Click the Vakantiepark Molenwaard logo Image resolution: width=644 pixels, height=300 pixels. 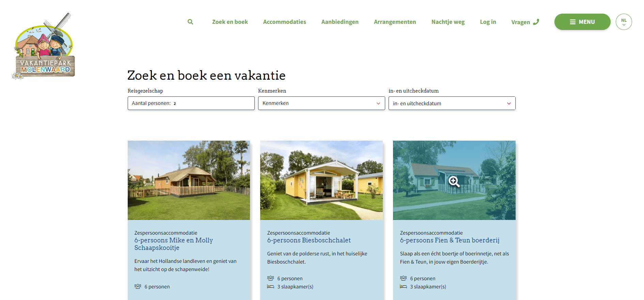tap(44, 47)
